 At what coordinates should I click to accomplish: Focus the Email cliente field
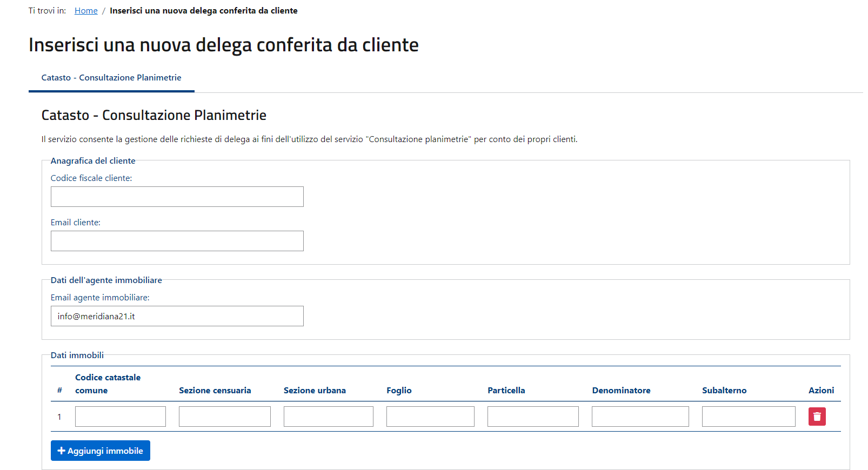[177, 241]
